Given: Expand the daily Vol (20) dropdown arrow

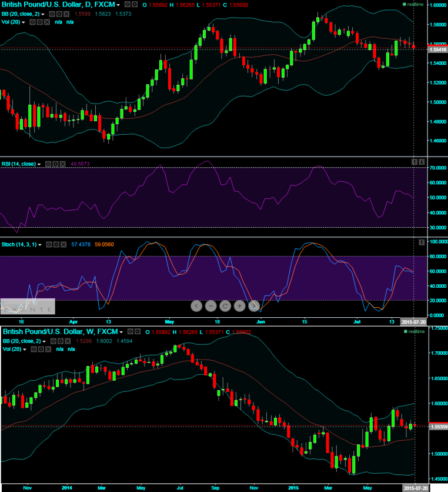Looking at the screenshot, I should 23,22.
